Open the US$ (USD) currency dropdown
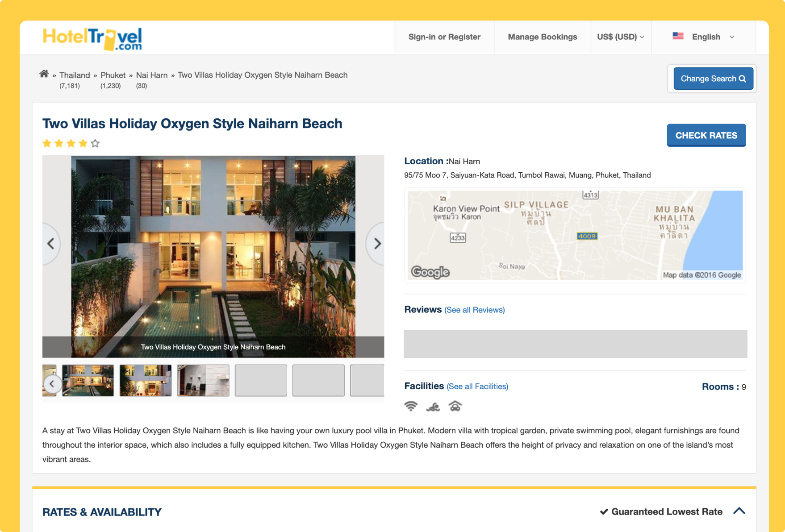The image size is (785, 532). pyautogui.click(x=620, y=37)
